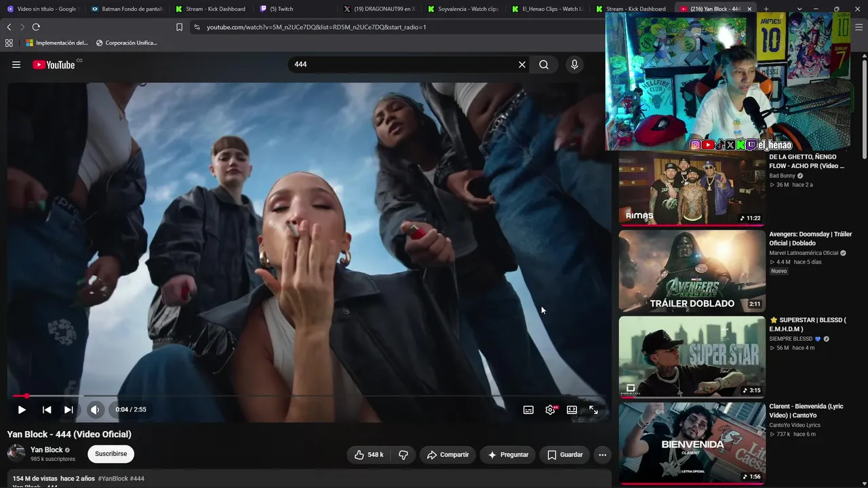Open the SUPERSTAR | BLESSD video title
868x488 pixels.
pyautogui.click(x=808, y=325)
